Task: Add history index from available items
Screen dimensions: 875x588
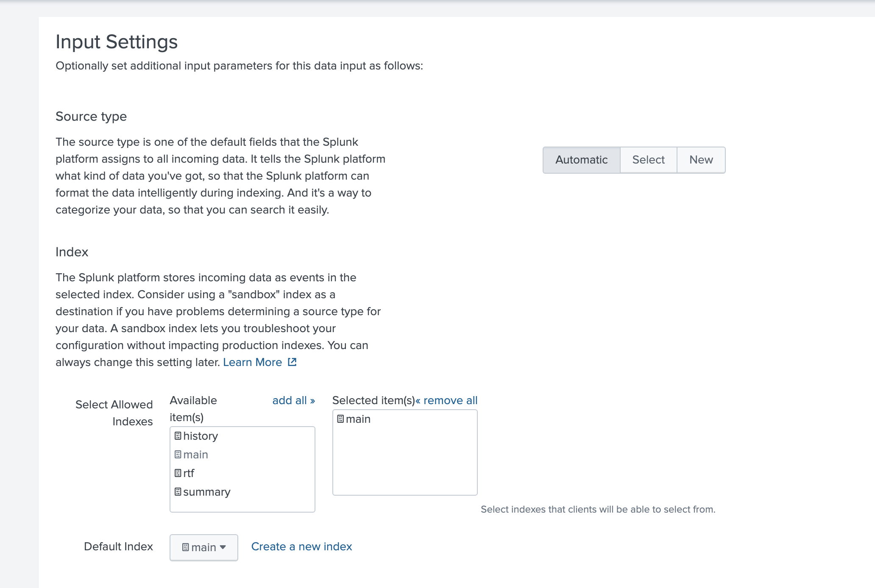Action: tap(201, 436)
